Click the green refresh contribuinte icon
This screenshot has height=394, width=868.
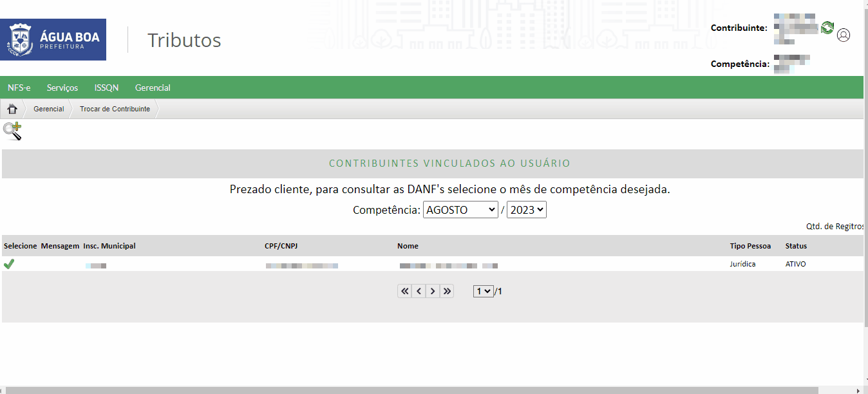[827, 28]
